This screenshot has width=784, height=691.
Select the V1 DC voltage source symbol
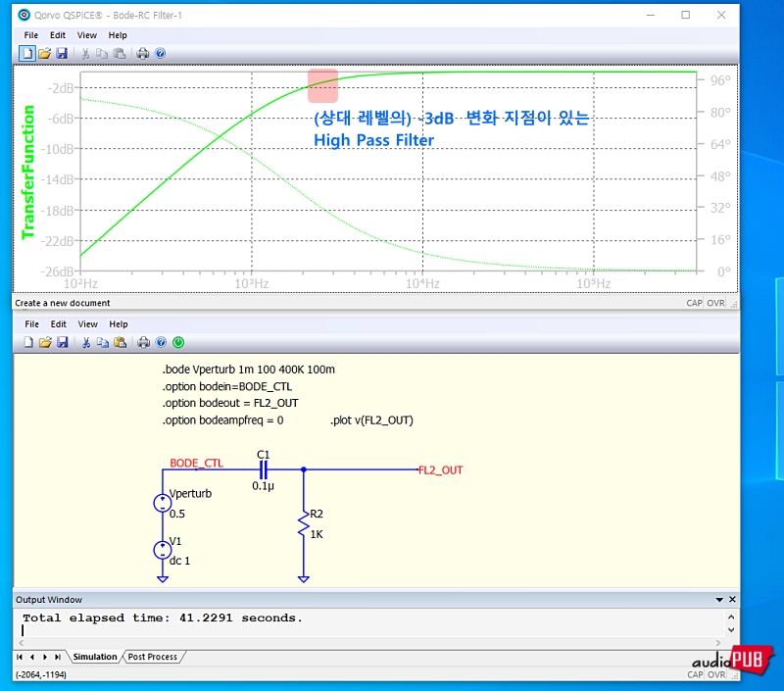click(163, 550)
